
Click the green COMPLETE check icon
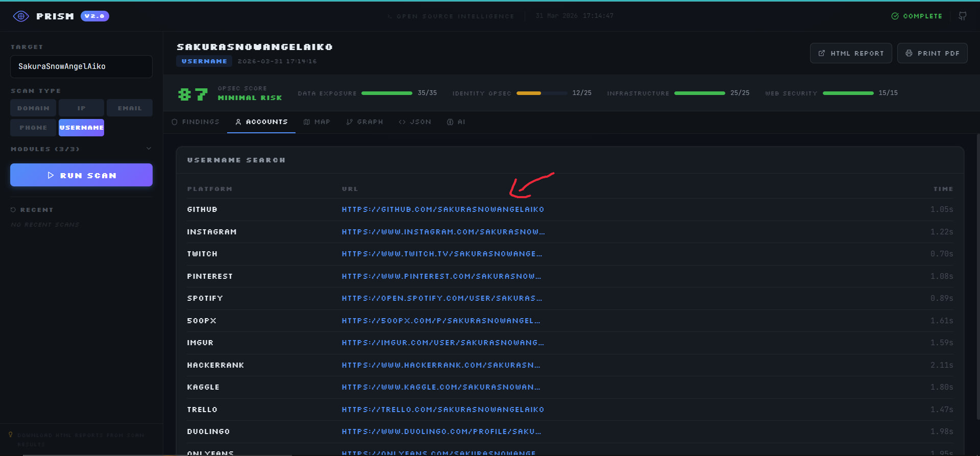point(895,16)
